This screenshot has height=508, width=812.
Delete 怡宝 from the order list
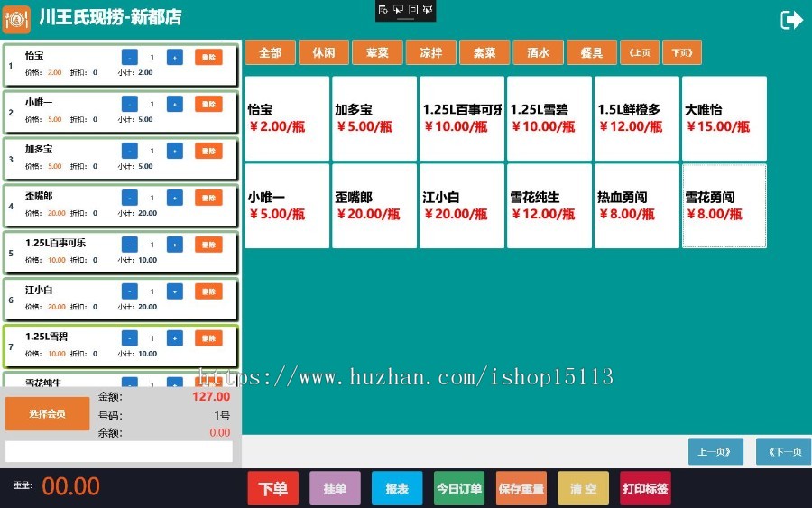[208, 57]
